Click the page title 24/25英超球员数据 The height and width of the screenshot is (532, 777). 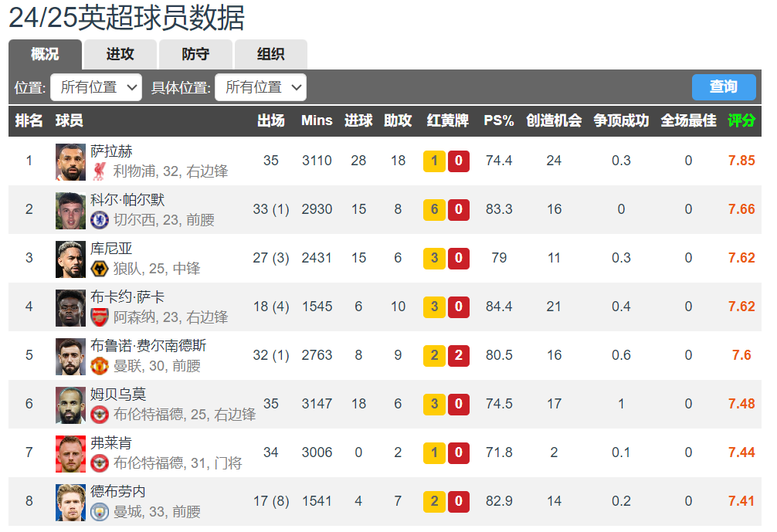click(x=127, y=18)
